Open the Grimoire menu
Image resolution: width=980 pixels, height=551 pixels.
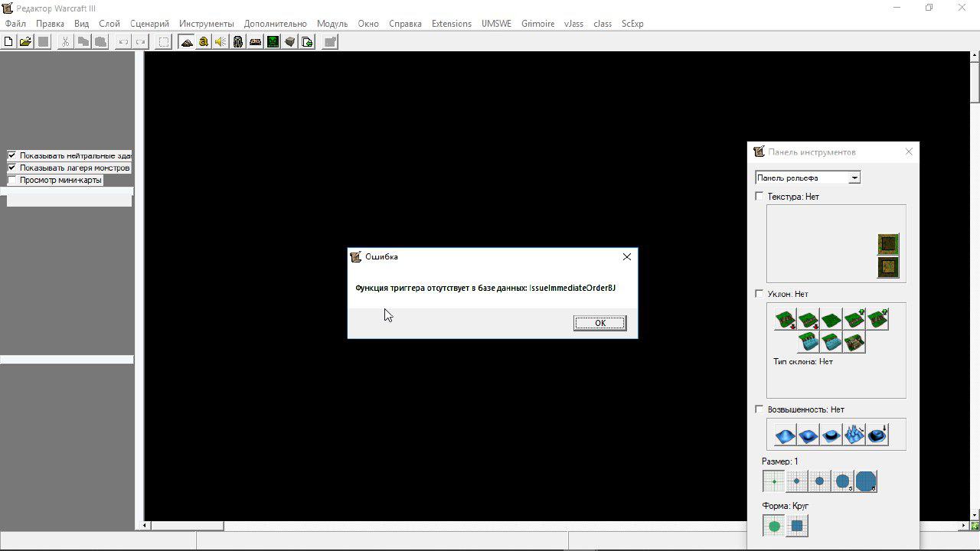(538, 24)
